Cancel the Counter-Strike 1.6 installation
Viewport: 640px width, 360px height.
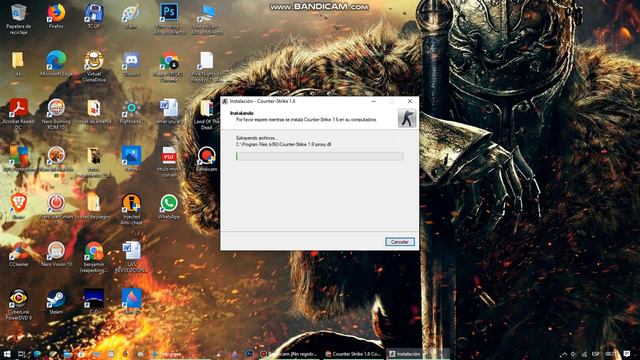(x=400, y=242)
